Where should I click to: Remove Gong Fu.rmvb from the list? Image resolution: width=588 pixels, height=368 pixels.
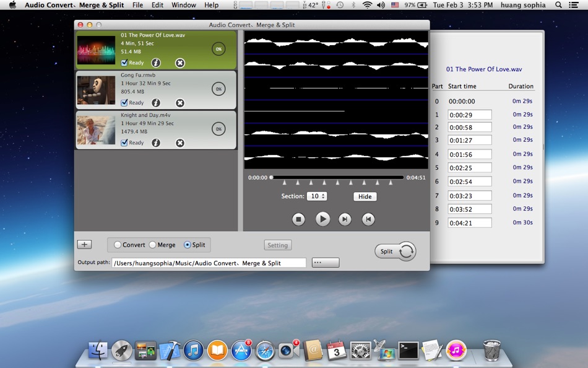pos(180,102)
